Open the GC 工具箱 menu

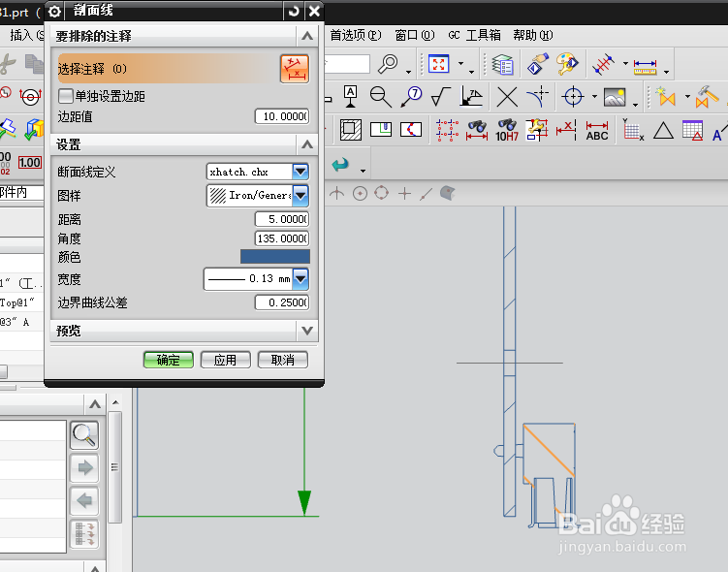pos(474,35)
